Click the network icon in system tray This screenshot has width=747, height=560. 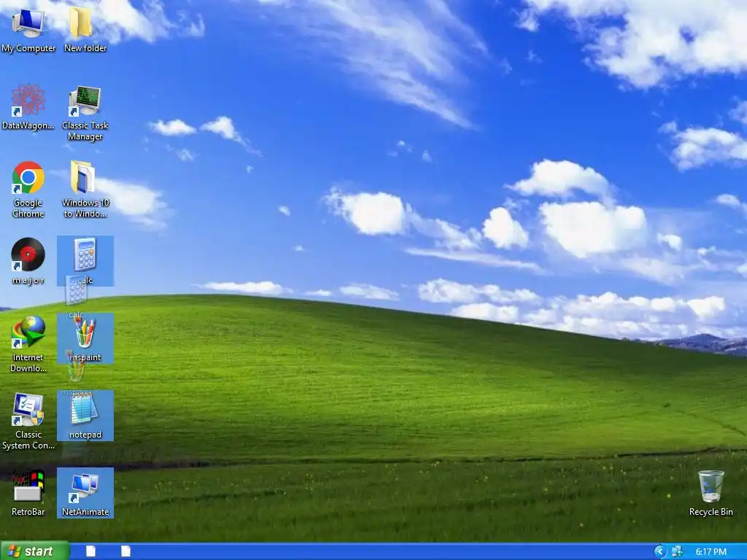pos(676,552)
